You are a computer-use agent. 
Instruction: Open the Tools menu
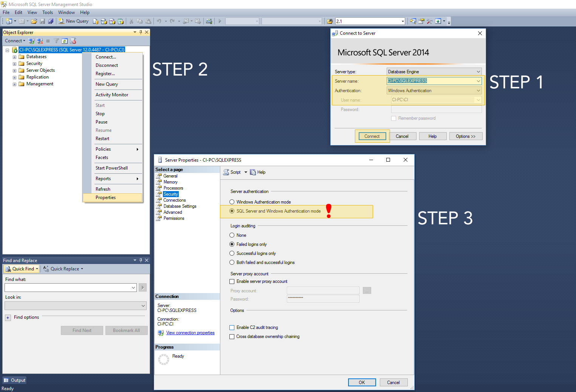[x=48, y=12]
